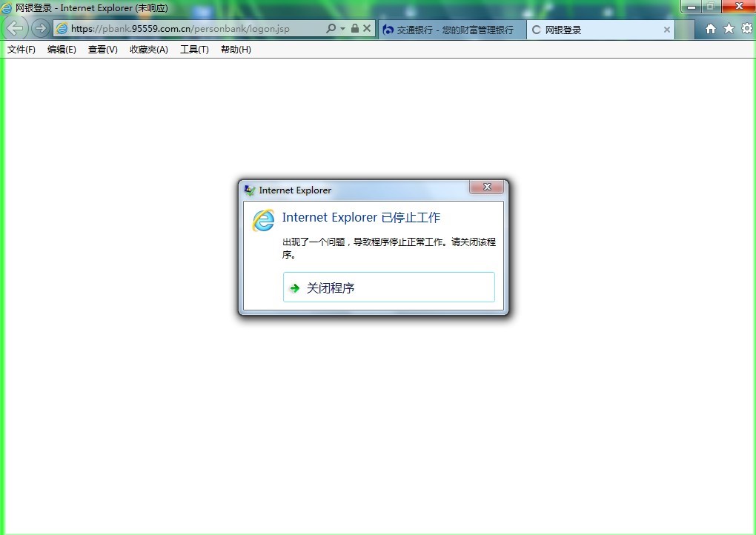Open the Tools gear icon
The image size is (756, 535).
click(747, 29)
